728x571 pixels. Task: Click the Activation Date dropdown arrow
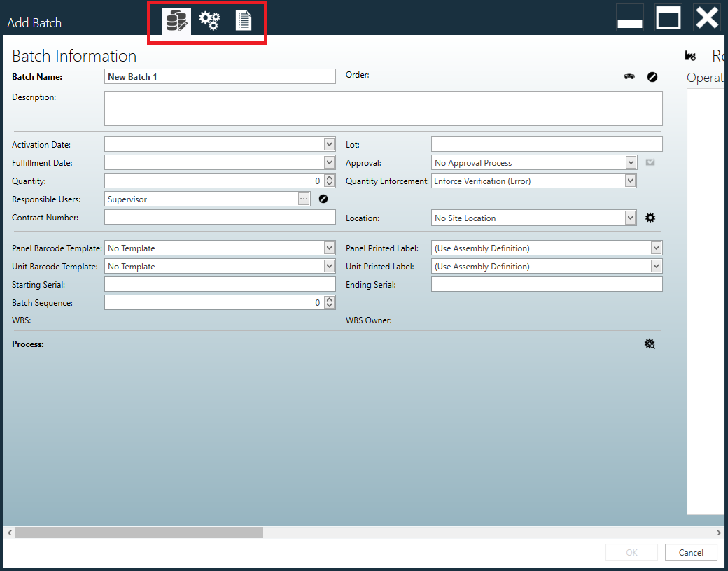pyautogui.click(x=328, y=144)
